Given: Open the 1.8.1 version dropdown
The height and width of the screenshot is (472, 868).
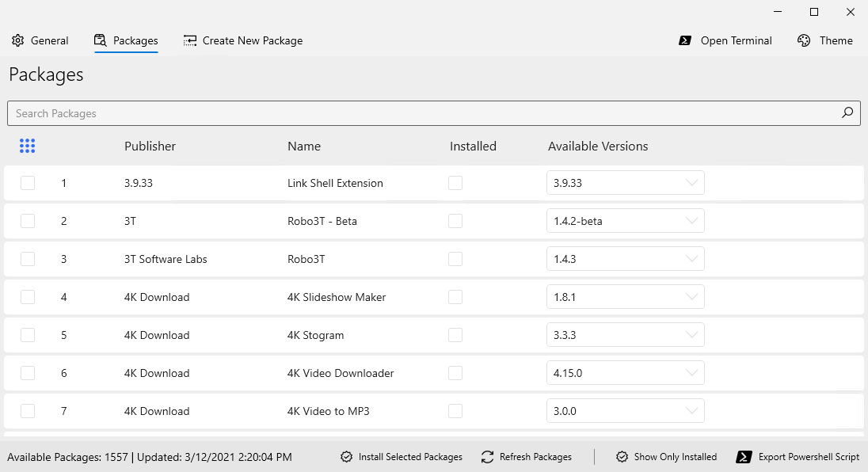Looking at the screenshot, I should pos(626,297).
